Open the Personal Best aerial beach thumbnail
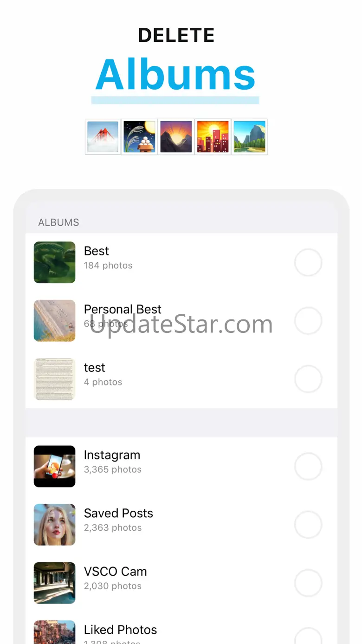362x644 pixels. 55,320
